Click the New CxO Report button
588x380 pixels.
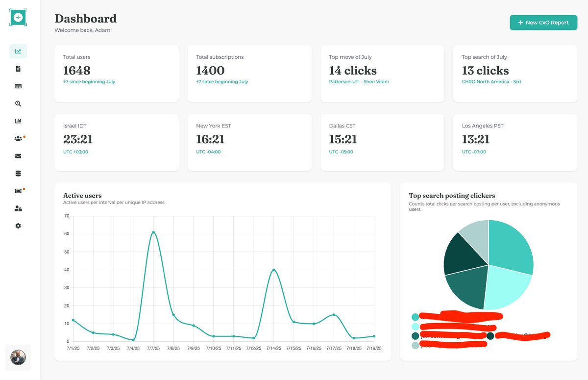pyautogui.click(x=543, y=23)
